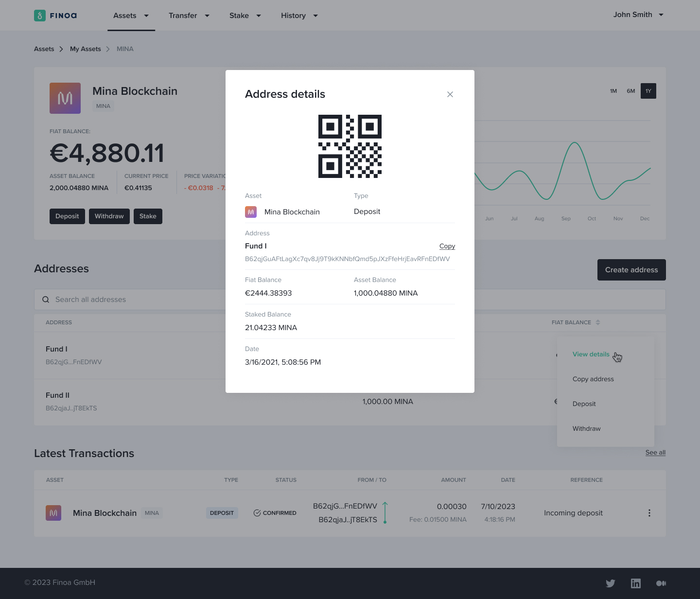Open the See all transactions link

tap(655, 453)
